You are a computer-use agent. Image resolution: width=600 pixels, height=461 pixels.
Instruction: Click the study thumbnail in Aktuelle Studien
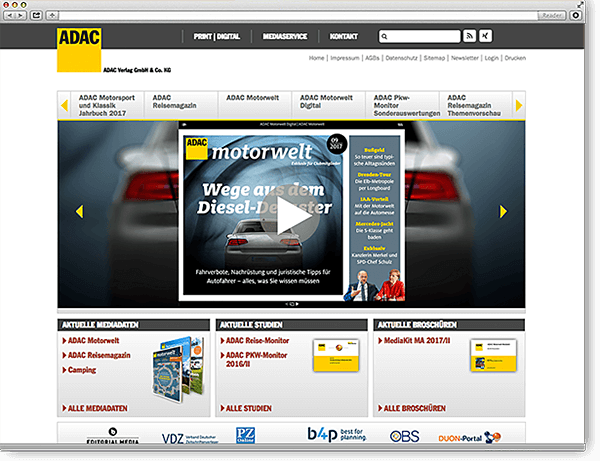tap(336, 355)
